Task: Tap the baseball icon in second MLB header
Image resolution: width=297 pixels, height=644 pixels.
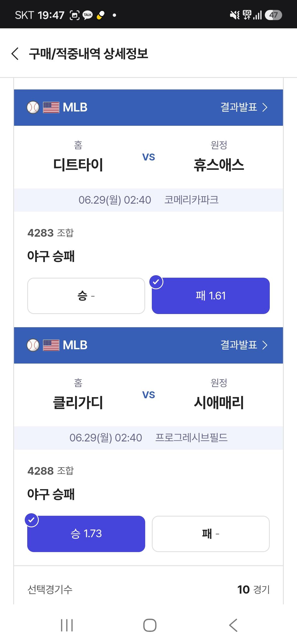Action: tap(33, 345)
